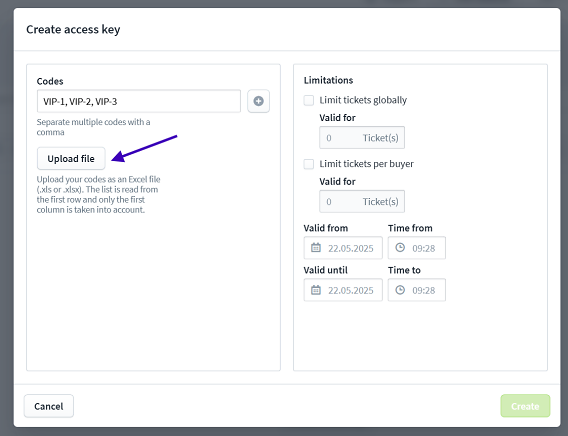Enable Limit tickets globally checkbox
Screen dimensions: 568x436
point(309,100)
